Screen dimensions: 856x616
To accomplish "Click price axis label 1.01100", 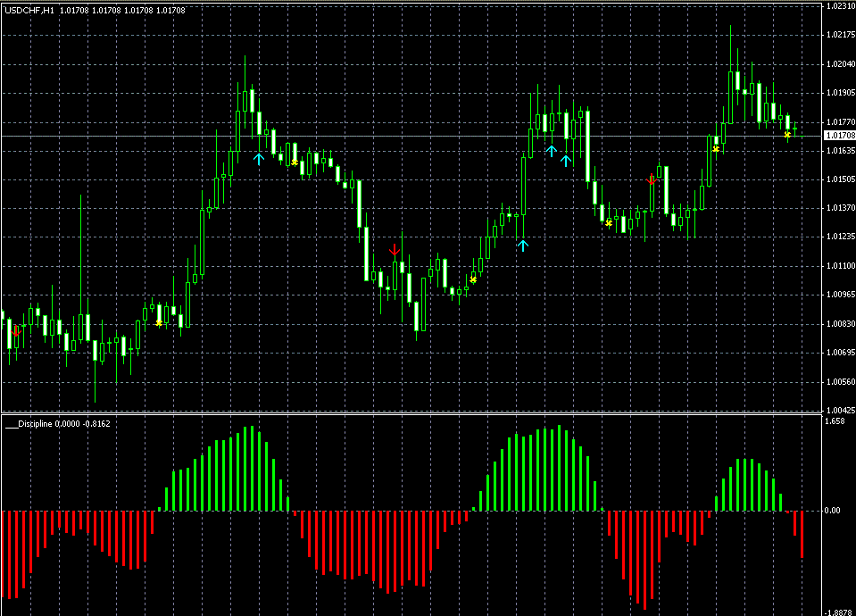I will pyautogui.click(x=841, y=266).
